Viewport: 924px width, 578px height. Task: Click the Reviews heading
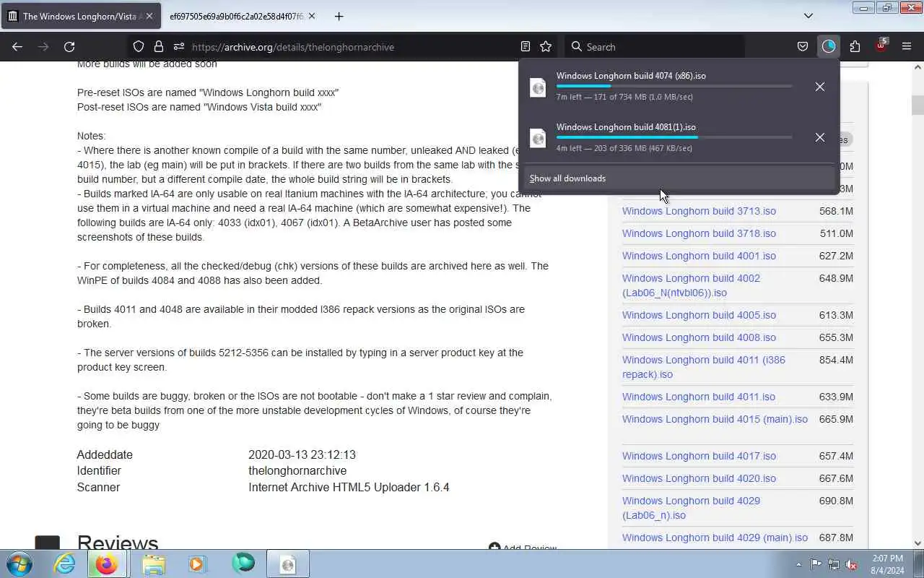[118, 543]
